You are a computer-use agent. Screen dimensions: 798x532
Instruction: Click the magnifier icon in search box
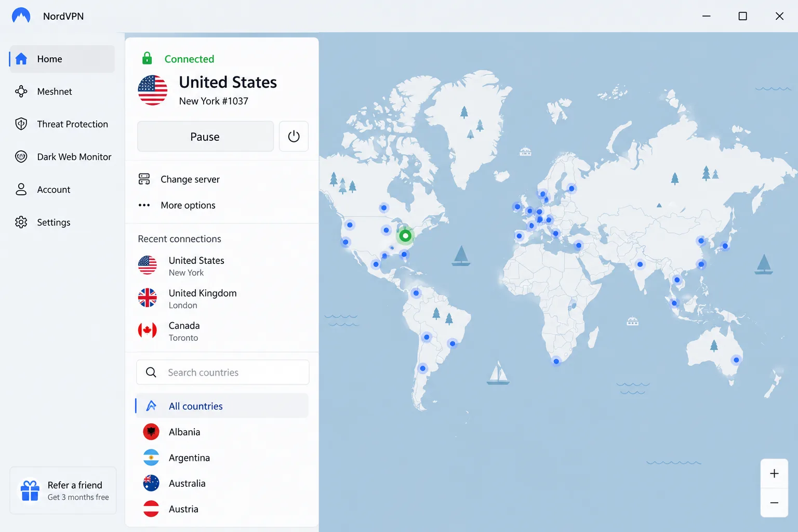(151, 373)
